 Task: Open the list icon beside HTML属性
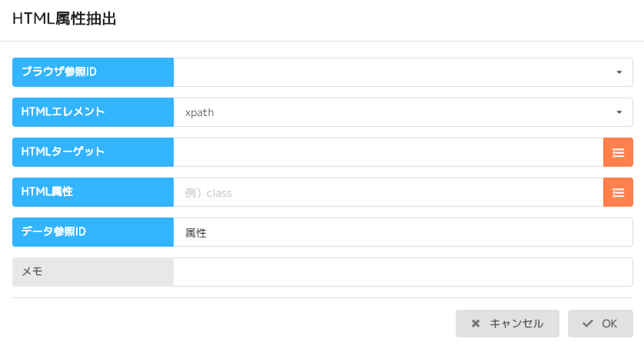tap(618, 192)
